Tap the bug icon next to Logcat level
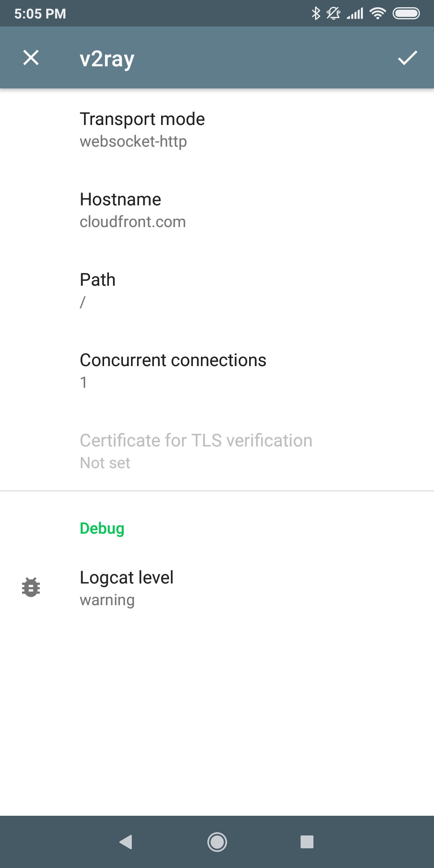This screenshot has width=434, height=868. coord(31,587)
